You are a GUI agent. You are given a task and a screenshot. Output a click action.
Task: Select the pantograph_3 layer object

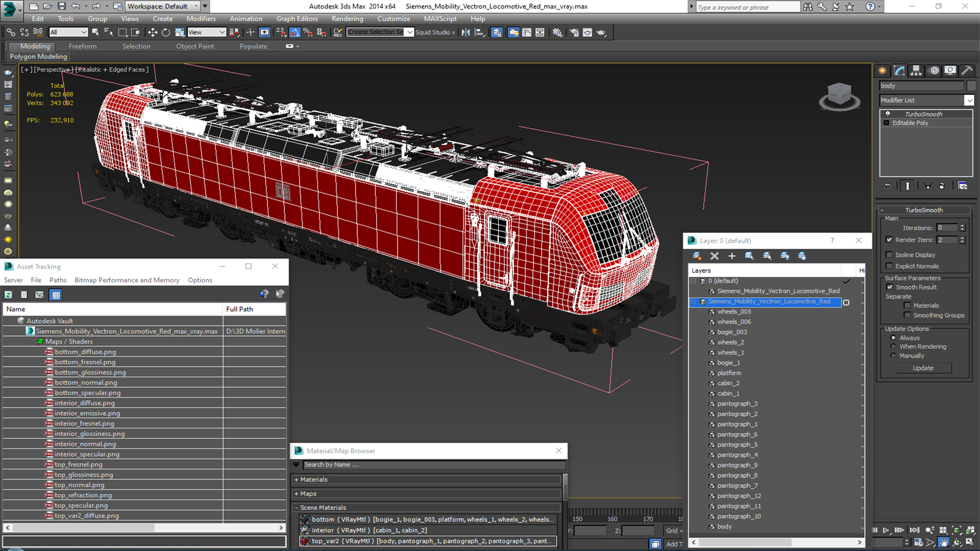737,404
